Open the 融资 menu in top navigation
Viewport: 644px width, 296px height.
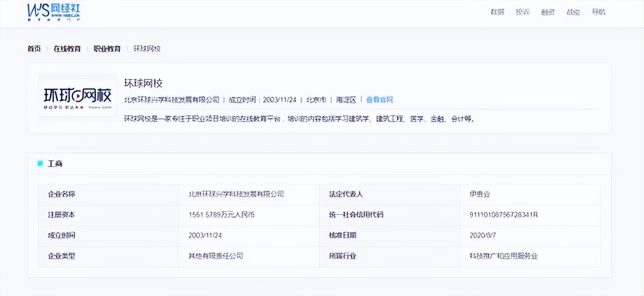[x=548, y=12]
